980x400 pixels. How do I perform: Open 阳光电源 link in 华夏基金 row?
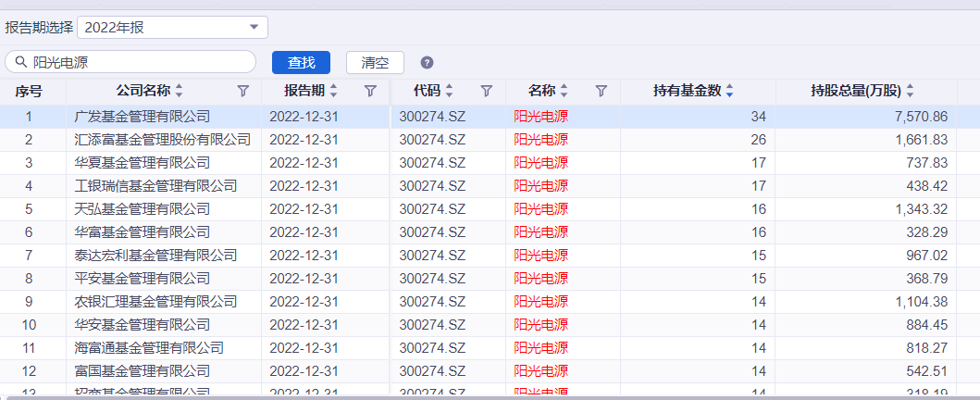point(540,163)
